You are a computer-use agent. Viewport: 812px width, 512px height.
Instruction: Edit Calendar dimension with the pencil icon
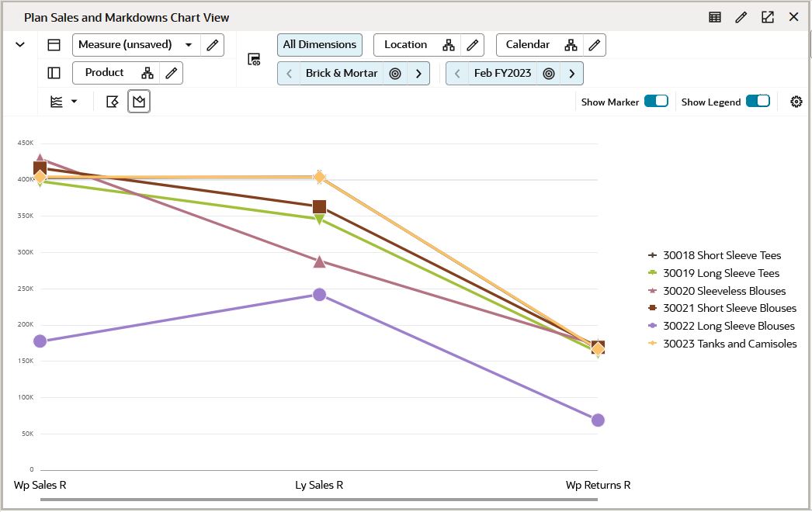595,45
